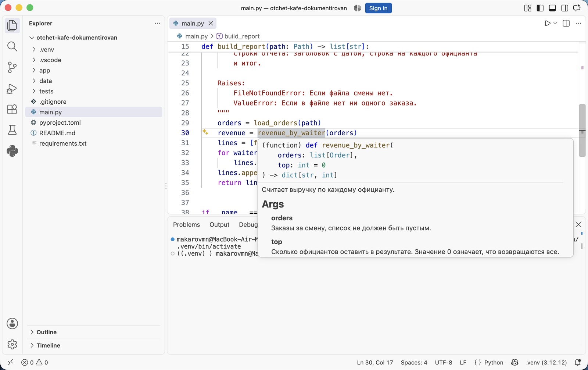Open the Accounts menu
Image resolution: width=588 pixels, height=370 pixels.
12,323
